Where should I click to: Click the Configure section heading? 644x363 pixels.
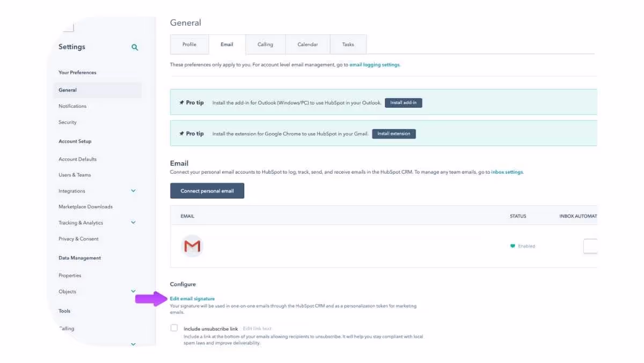pos(183,284)
